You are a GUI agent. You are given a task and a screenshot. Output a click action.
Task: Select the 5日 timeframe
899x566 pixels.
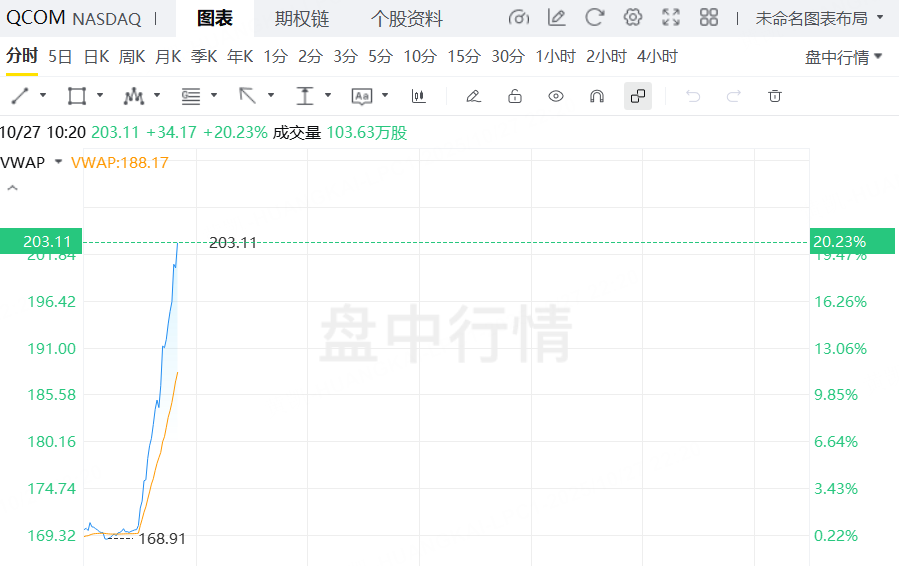coord(60,57)
